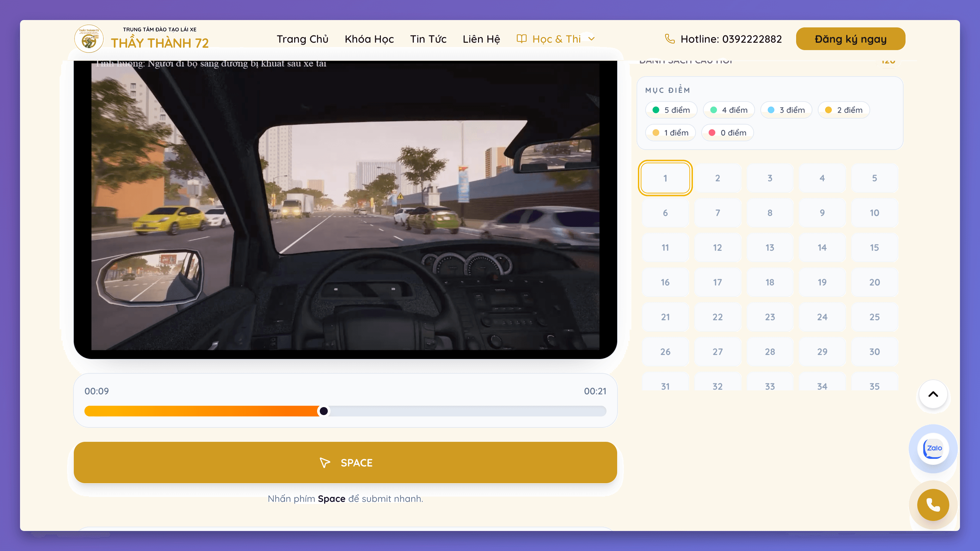Click the total duration 00:21 label

(x=595, y=391)
